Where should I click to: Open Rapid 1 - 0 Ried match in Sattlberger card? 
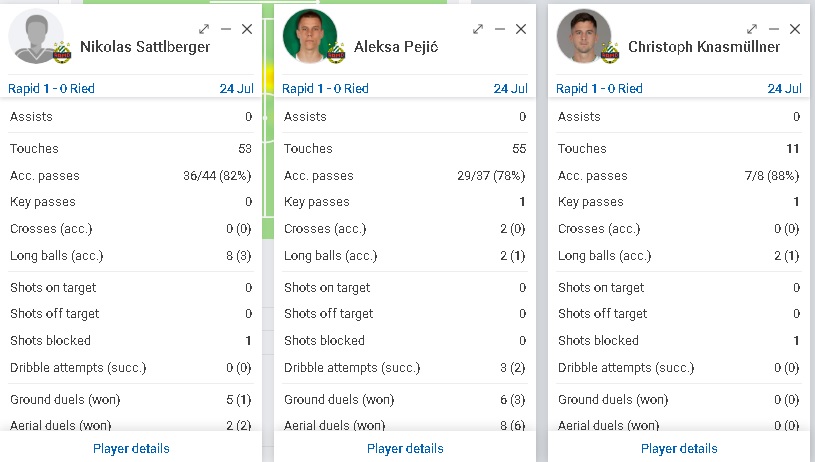pyautogui.click(x=52, y=89)
